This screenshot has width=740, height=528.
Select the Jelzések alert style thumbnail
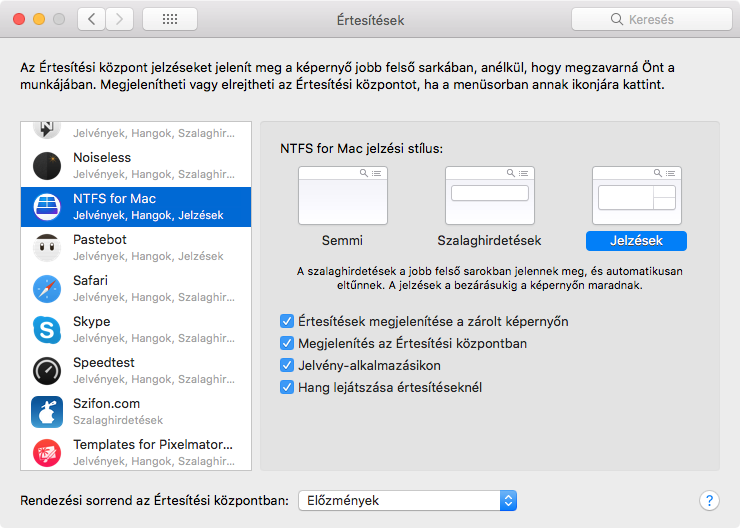pyautogui.click(x=637, y=195)
